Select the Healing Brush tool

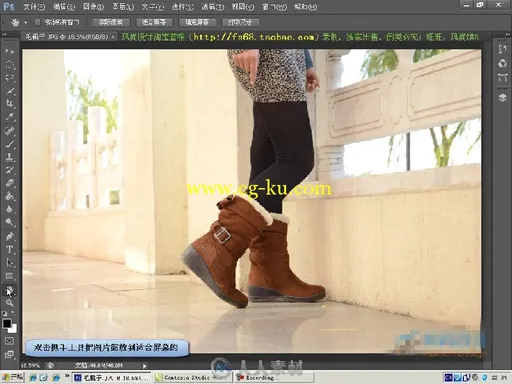pyautogui.click(x=9, y=130)
